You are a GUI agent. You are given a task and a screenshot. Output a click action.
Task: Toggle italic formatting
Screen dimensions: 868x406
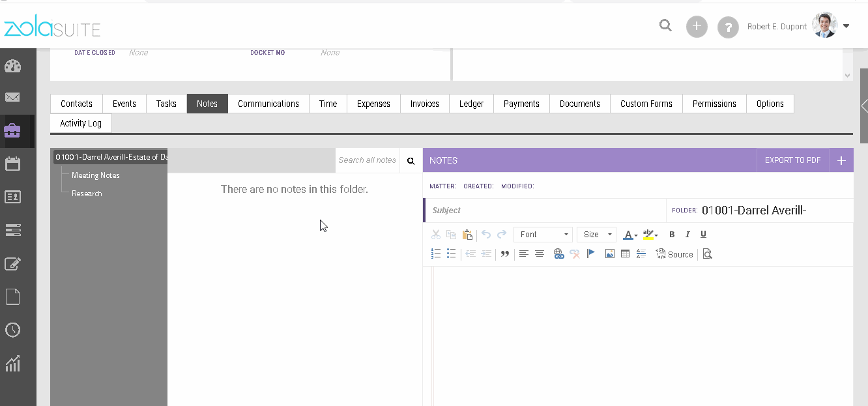pos(687,235)
